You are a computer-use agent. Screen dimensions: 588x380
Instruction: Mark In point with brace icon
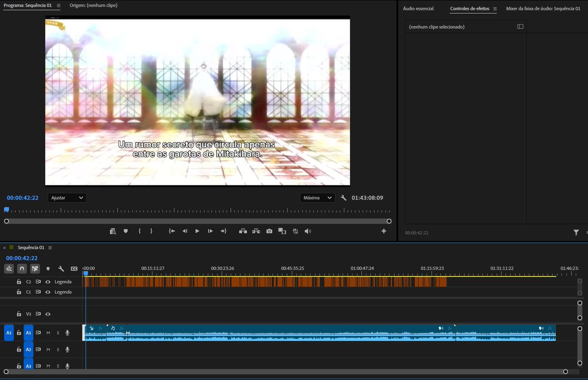click(x=140, y=231)
